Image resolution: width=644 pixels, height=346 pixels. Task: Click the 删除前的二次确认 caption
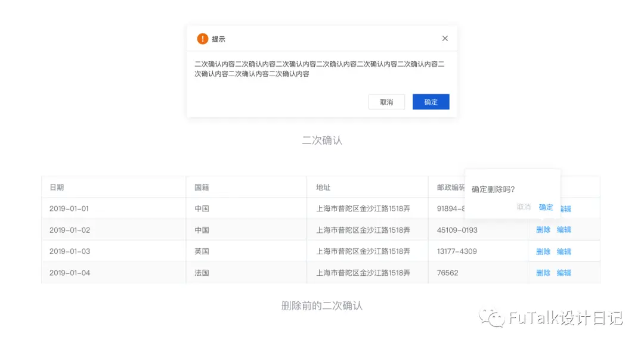[321, 306]
